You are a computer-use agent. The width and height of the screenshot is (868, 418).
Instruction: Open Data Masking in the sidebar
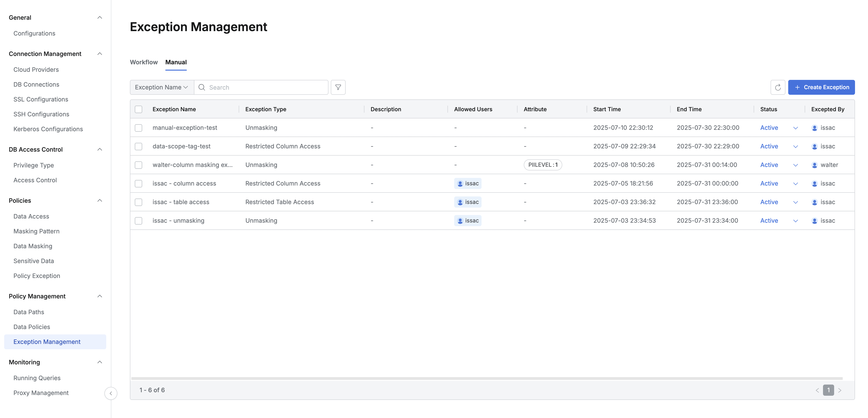click(33, 246)
